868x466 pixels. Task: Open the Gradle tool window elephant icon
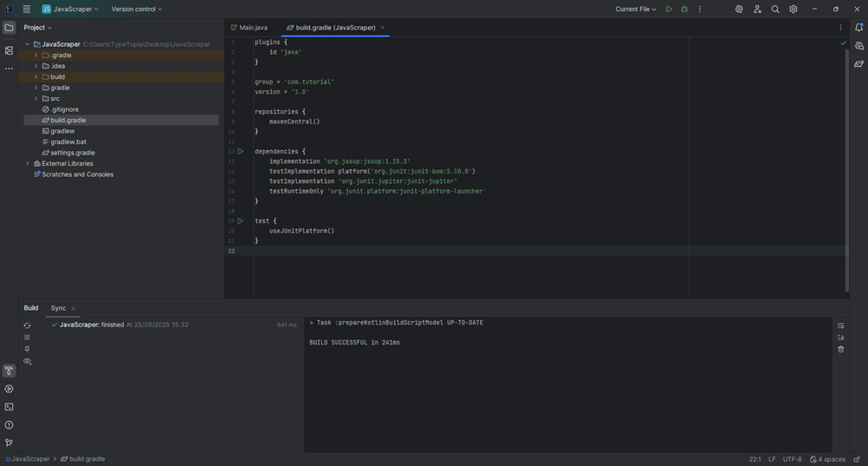(858, 64)
